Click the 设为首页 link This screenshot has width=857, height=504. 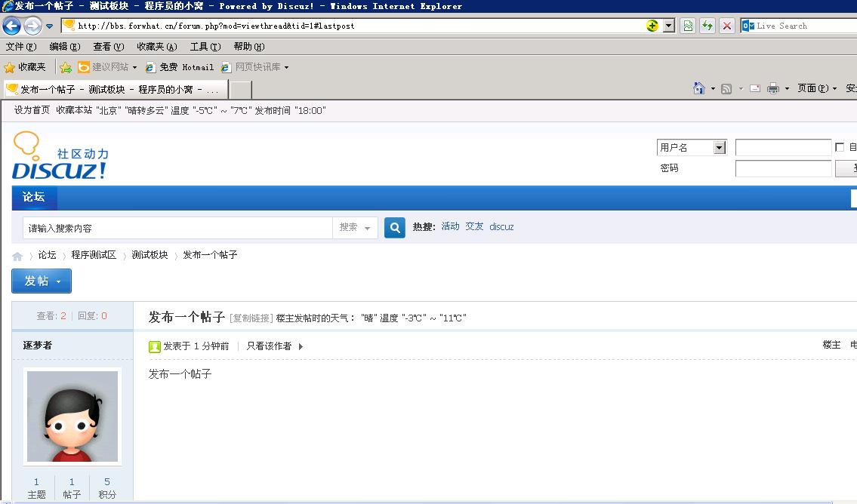click(32, 109)
